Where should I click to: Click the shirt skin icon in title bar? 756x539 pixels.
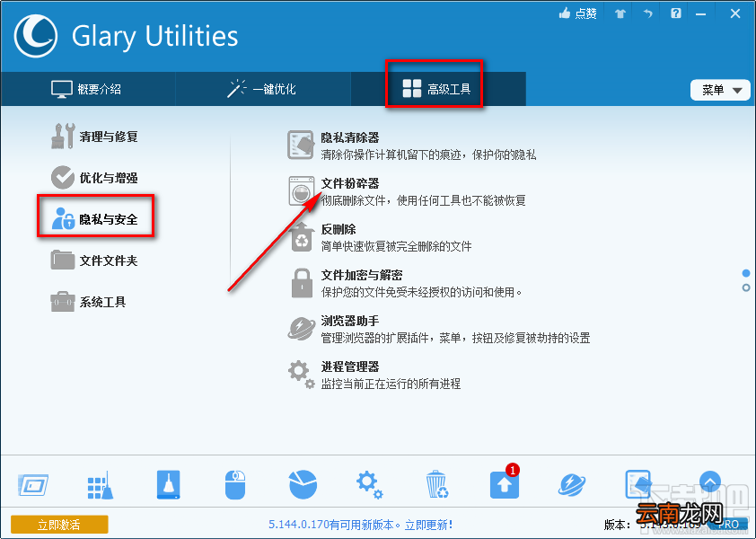tap(620, 13)
